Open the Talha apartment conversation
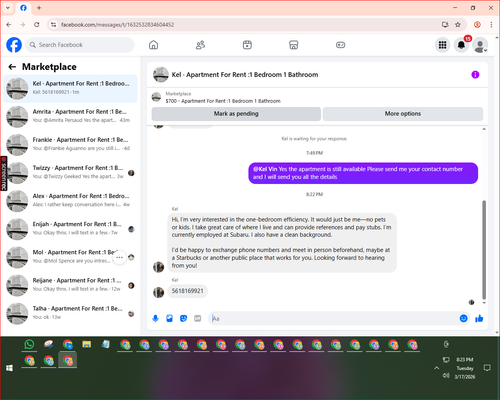The height and width of the screenshot is (400, 500). (x=70, y=313)
